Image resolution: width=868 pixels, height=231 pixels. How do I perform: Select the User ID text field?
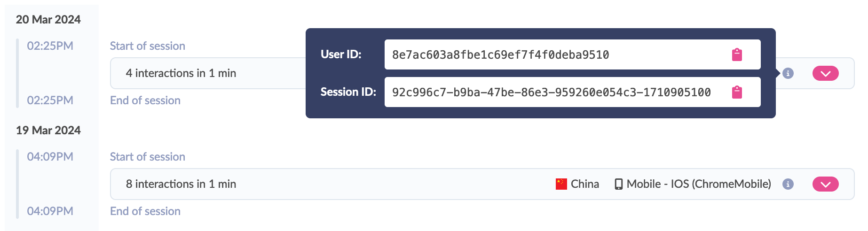(x=573, y=54)
